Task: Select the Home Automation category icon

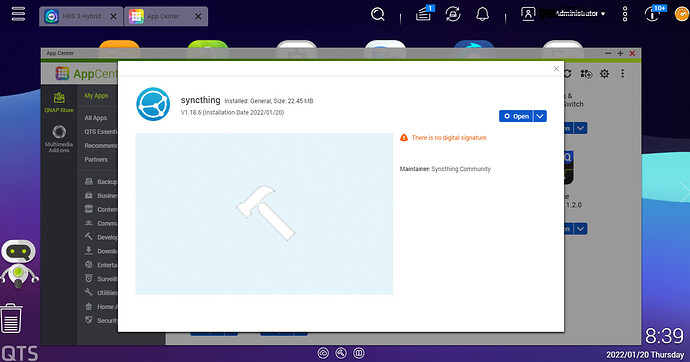Action: tap(88, 307)
